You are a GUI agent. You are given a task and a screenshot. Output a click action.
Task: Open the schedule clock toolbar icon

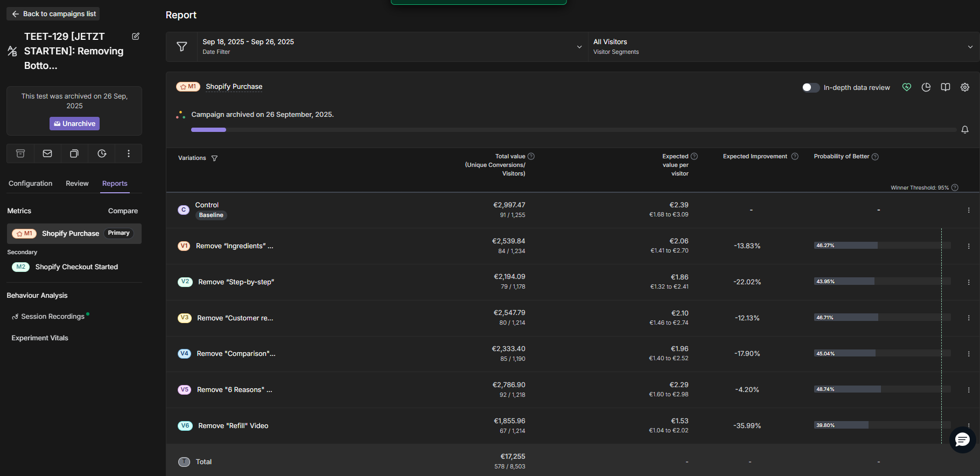pyautogui.click(x=102, y=153)
